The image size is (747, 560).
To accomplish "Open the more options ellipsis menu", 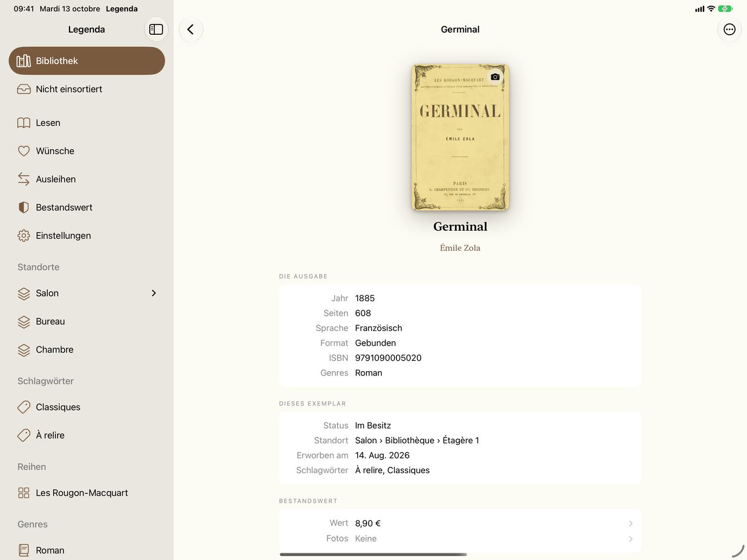I will (730, 29).
